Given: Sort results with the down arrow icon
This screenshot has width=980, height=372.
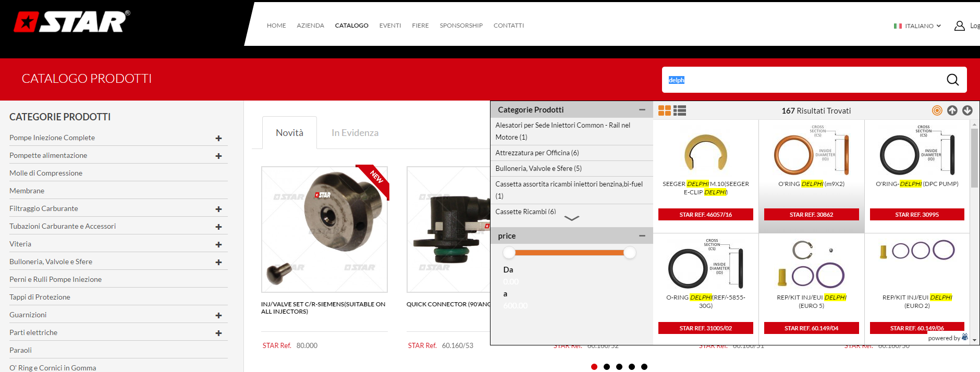Looking at the screenshot, I should point(967,110).
